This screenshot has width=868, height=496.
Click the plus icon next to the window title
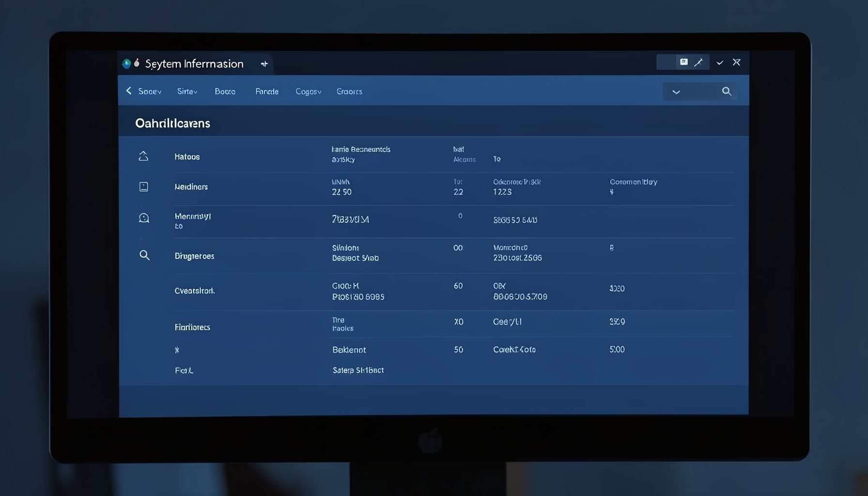[x=264, y=64]
